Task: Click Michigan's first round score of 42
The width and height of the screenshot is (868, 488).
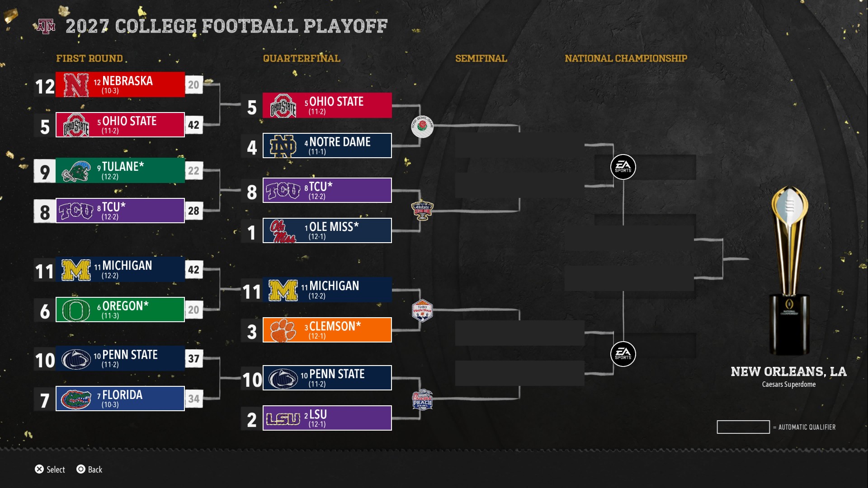Action: (x=193, y=270)
